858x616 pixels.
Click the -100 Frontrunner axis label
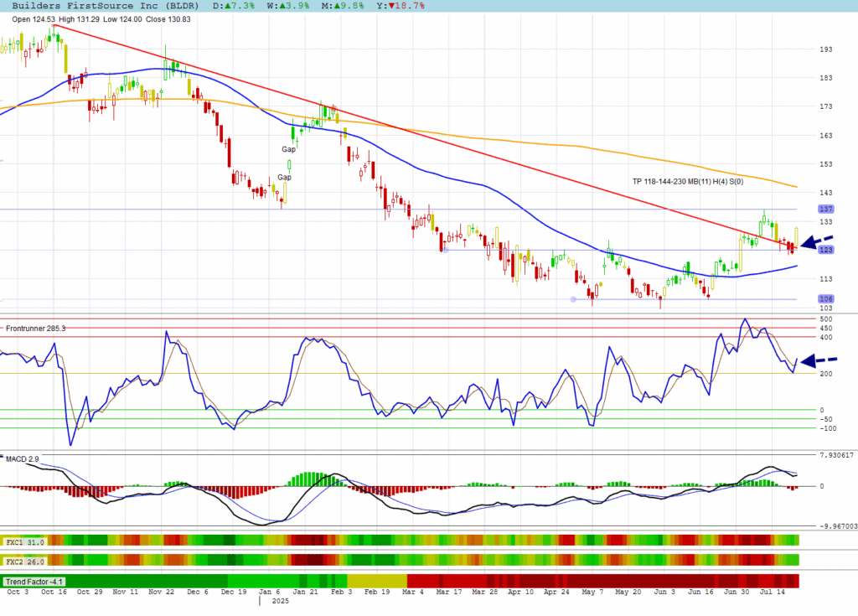click(828, 429)
